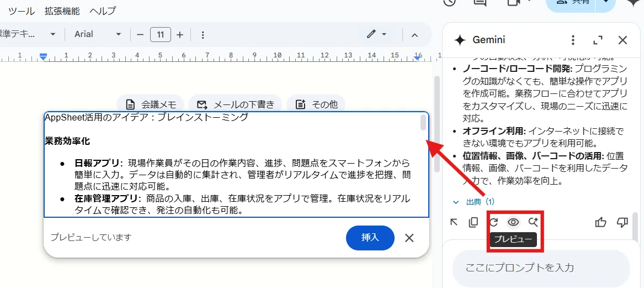Image resolution: width=644 pixels, height=288 pixels.
Task: Open the 拡張機能 menu
Action: [x=62, y=11]
